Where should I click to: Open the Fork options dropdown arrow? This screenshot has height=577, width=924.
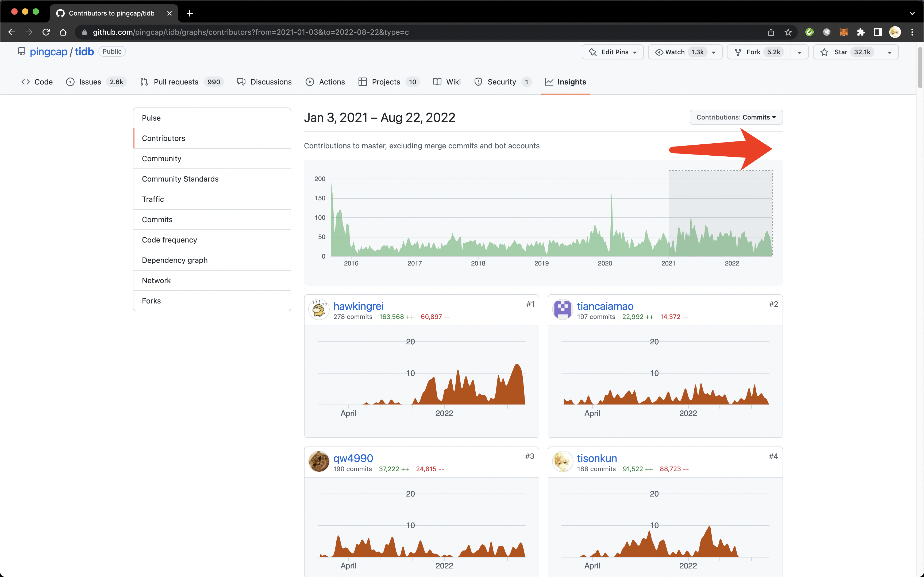pyautogui.click(x=799, y=52)
